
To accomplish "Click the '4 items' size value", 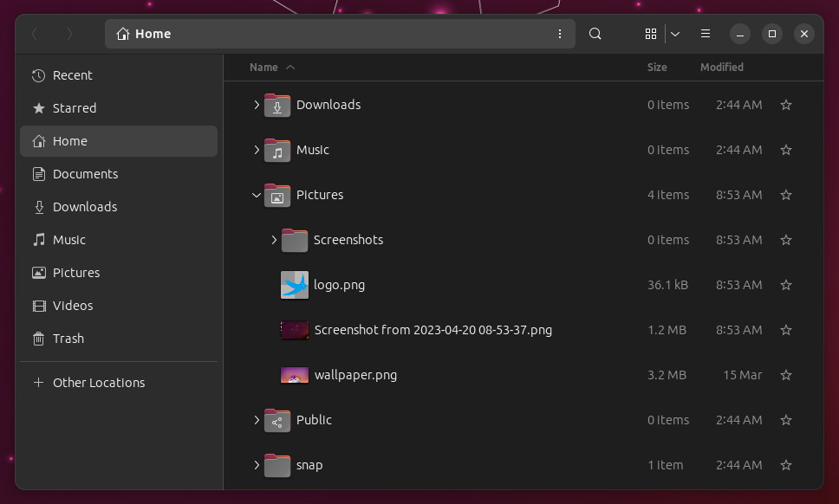I will click(x=668, y=195).
